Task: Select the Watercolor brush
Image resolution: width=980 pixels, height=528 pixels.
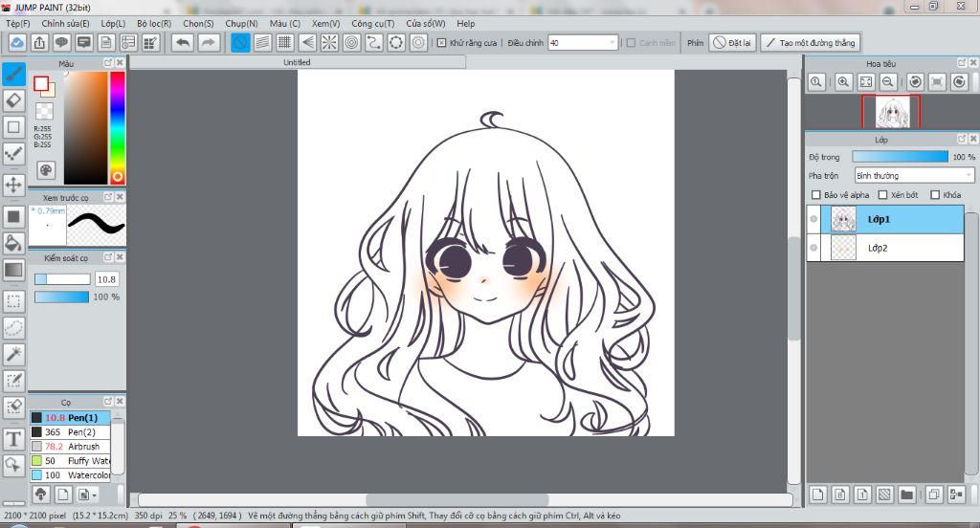Action: click(x=70, y=474)
